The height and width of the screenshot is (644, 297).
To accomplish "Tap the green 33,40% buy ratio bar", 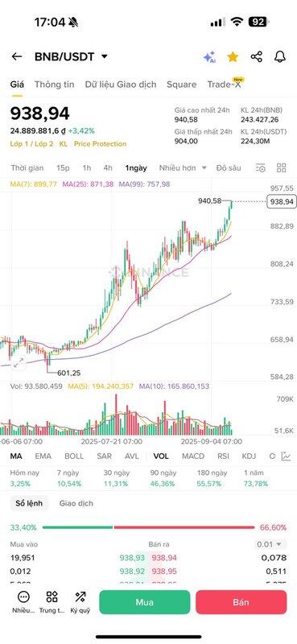I will 77,527.
